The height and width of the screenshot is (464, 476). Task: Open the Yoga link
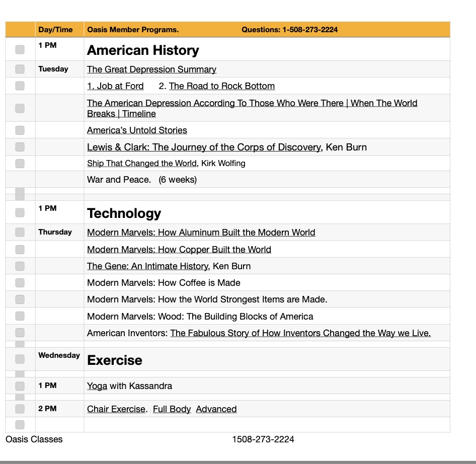click(97, 386)
